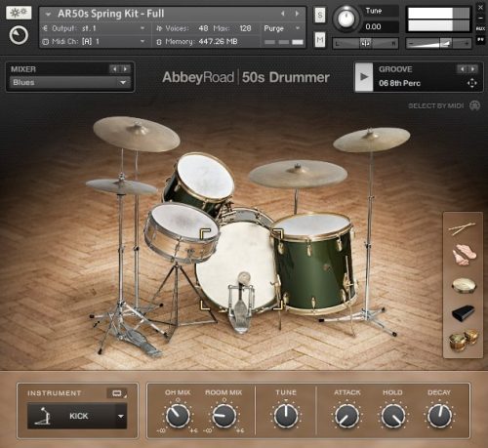
Task: Click the center pan marker icon
Action: coord(365,43)
